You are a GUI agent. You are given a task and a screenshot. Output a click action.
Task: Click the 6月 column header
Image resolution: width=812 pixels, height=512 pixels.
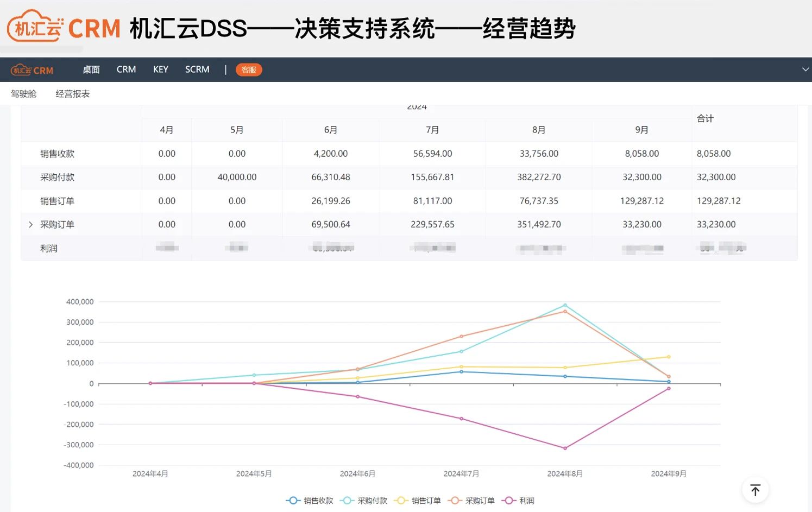(331, 130)
